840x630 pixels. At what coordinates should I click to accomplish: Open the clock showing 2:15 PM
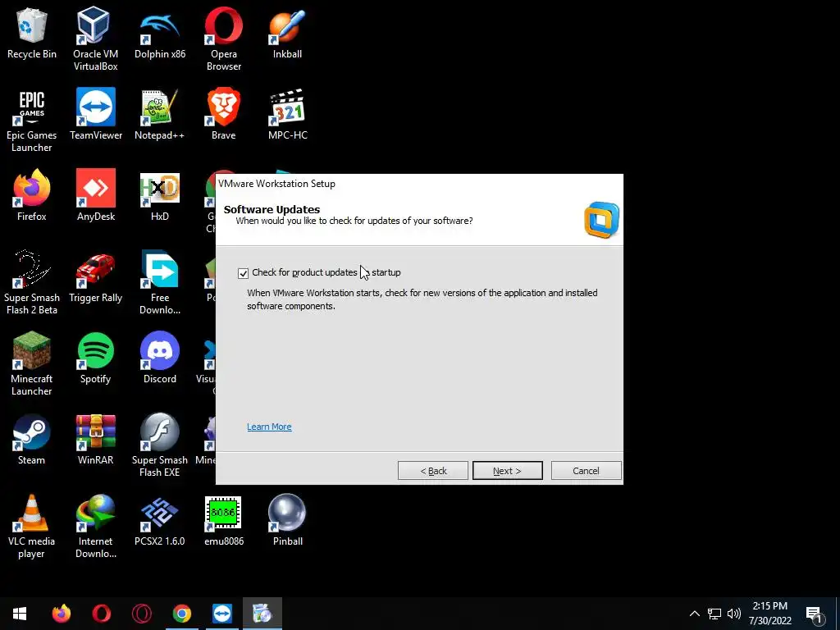click(x=769, y=614)
